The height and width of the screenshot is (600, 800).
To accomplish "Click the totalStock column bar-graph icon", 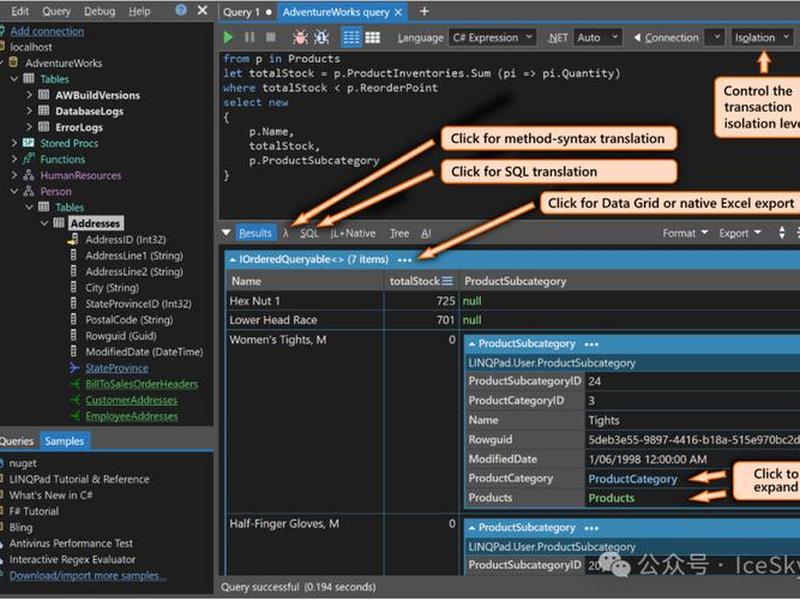I will 447,281.
